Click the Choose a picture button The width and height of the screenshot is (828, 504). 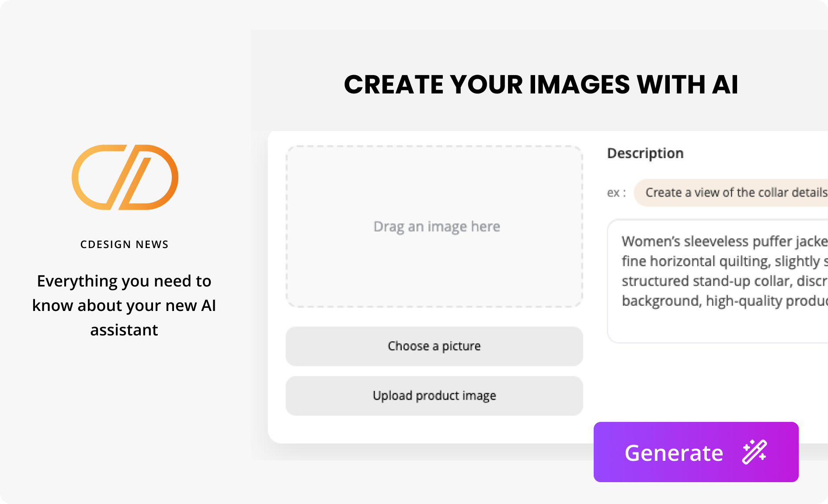point(434,346)
